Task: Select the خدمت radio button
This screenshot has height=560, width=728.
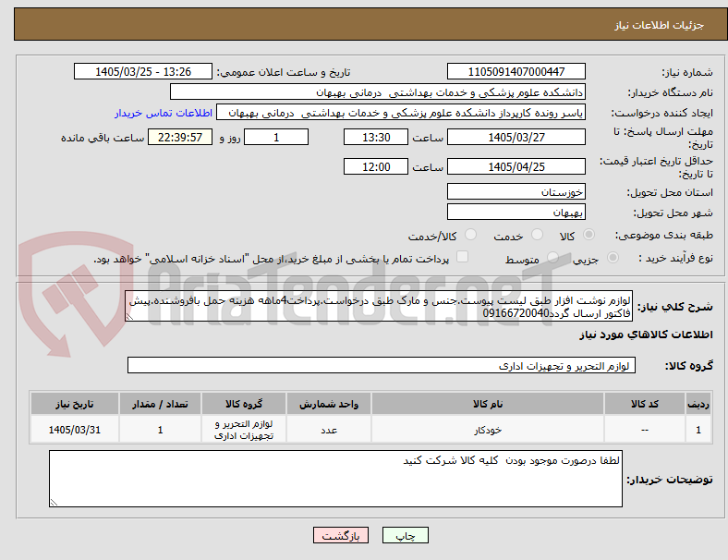Action: (537, 235)
